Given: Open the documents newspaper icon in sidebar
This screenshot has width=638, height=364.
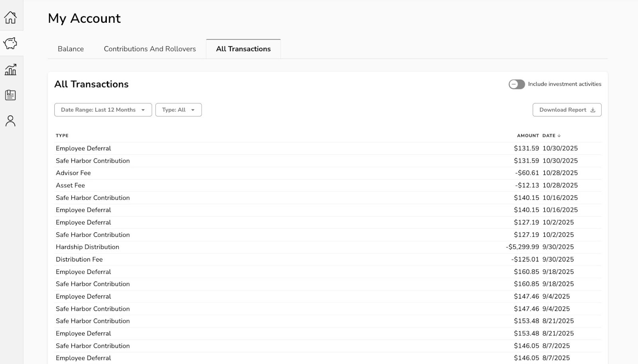Looking at the screenshot, I should (10, 95).
